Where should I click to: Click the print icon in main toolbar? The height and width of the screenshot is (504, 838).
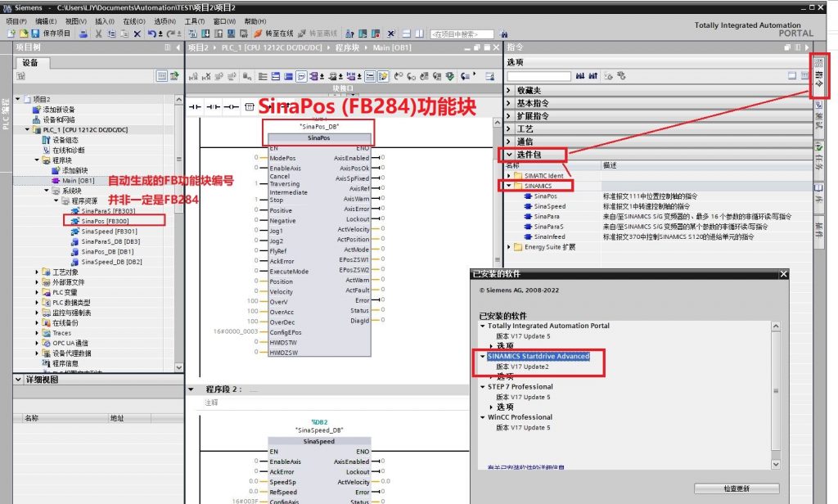tap(83, 34)
